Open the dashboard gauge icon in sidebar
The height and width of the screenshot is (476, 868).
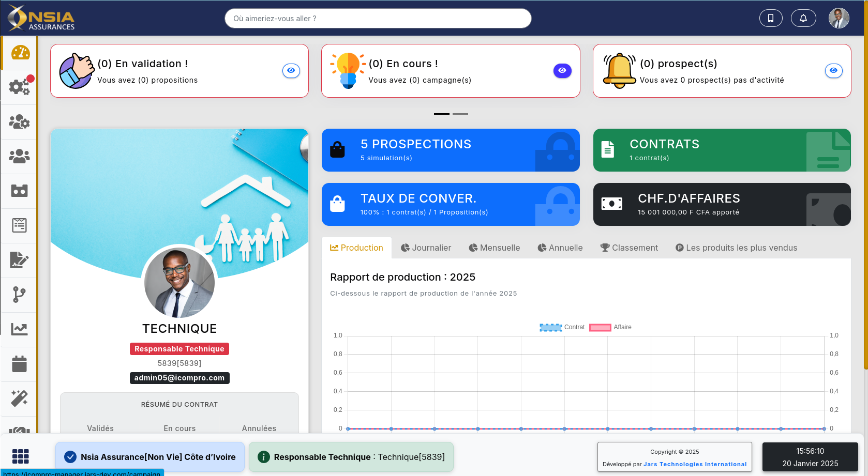tap(19, 52)
